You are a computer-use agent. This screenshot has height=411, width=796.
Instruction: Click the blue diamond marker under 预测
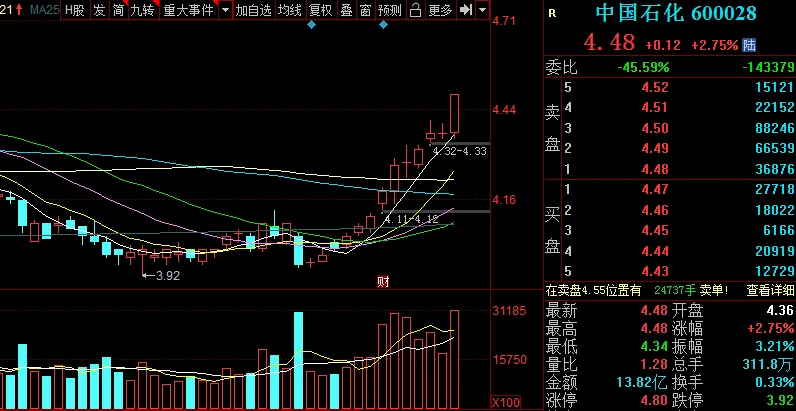click(384, 25)
